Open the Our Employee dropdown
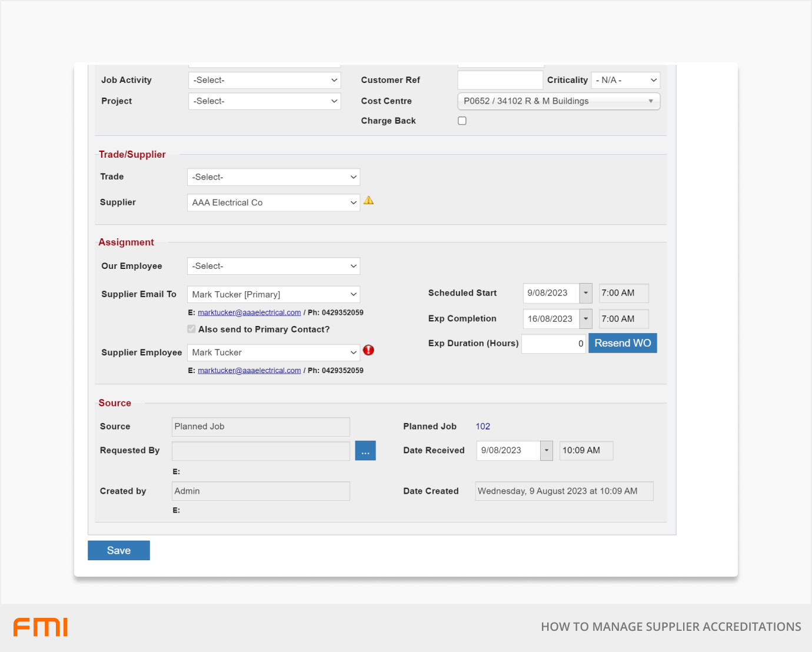This screenshot has width=812, height=652. 273,266
